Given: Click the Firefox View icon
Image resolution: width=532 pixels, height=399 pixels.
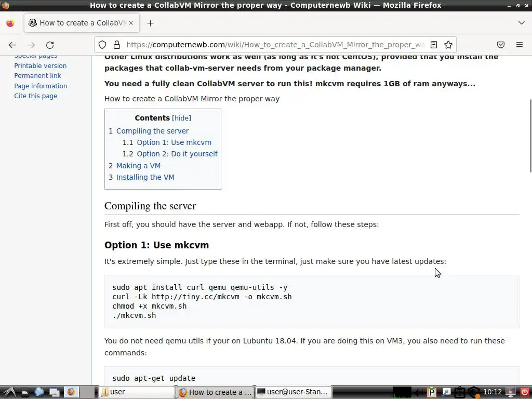Looking at the screenshot, I should click(10, 23).
